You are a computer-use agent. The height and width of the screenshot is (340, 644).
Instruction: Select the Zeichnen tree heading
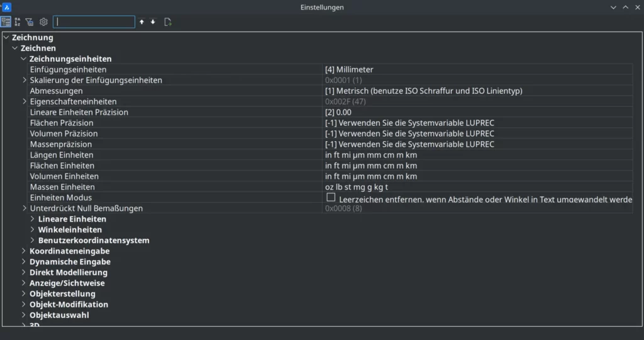(38, 48)
